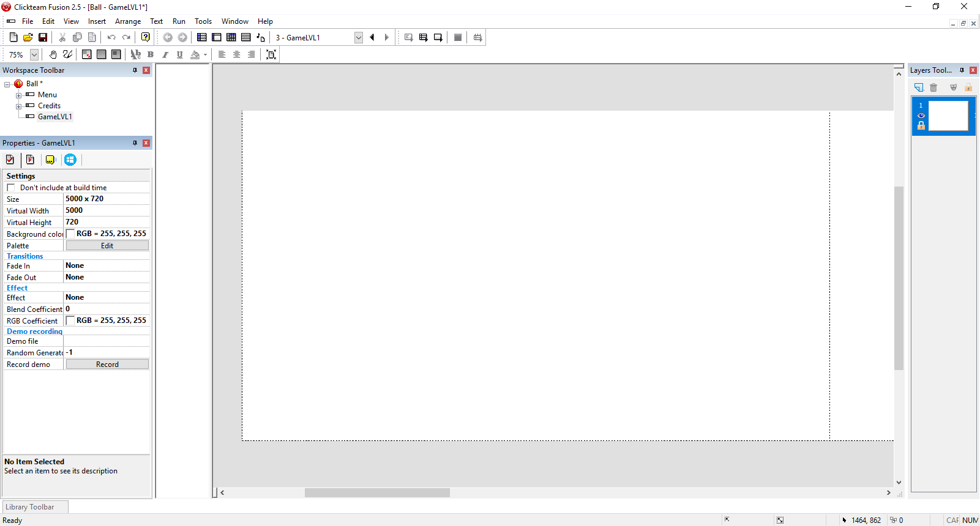Open the Runtime options properties tab icon
Screen dimensions: 980x526
tap(30, 160)
